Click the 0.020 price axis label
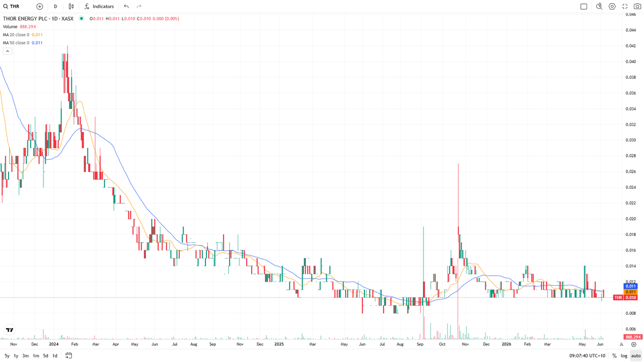Screen dimensions: 644x362 click(631, 219)
